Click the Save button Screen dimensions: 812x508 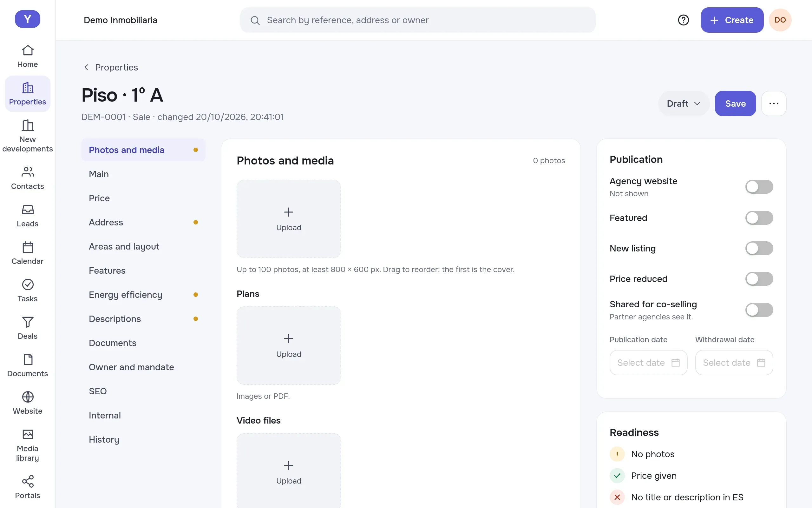pyautogui.click(x=735, y=104)
